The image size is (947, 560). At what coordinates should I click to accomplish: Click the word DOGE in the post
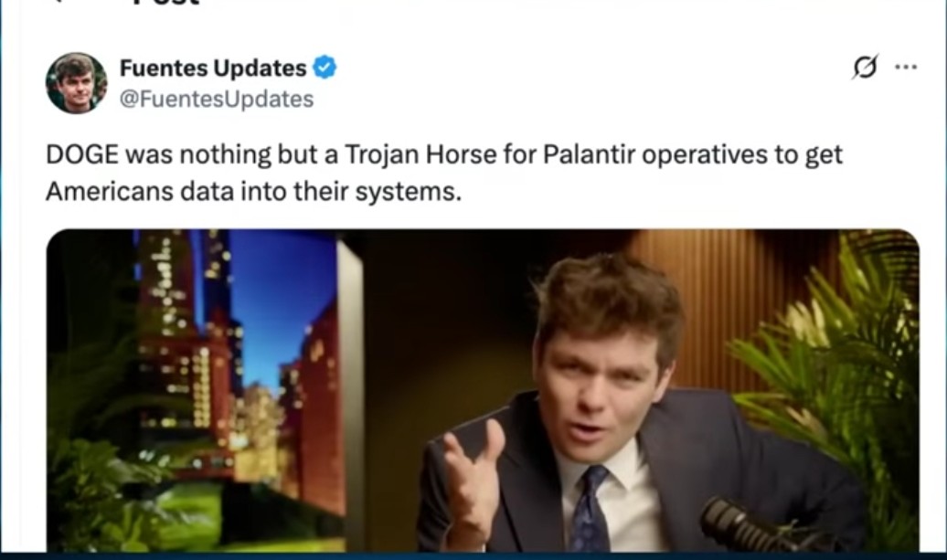click(x=82, y=154)
